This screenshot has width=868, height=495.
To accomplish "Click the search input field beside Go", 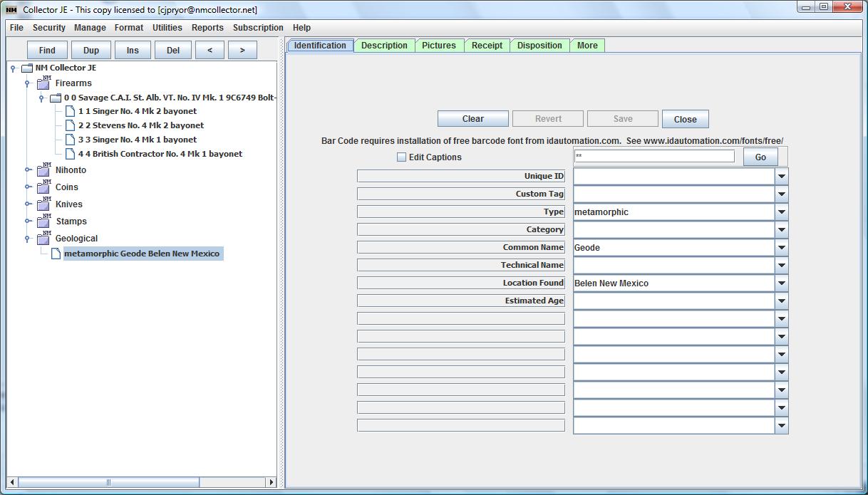I will (x=653, y=157).
